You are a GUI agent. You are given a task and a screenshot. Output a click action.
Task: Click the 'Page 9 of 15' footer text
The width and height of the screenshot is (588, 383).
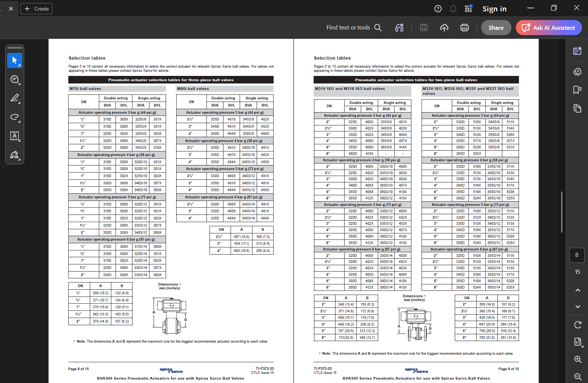pos(509,369)
